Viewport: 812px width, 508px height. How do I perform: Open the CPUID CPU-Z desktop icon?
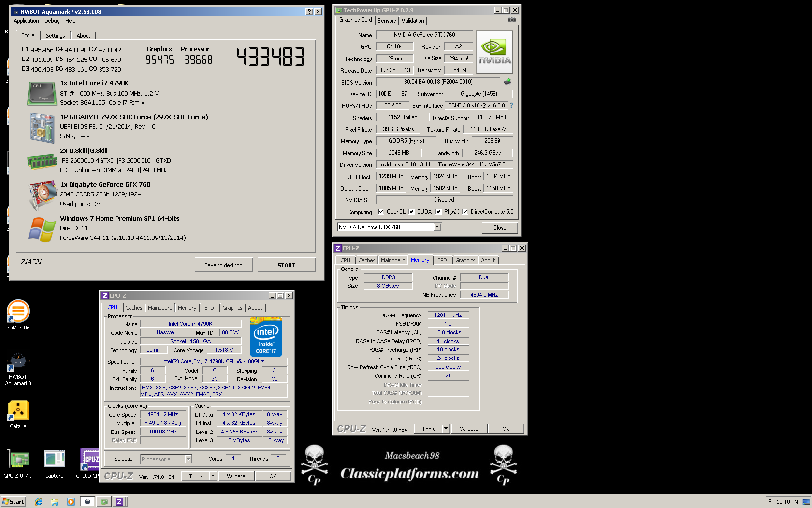(x=89, y=463)
